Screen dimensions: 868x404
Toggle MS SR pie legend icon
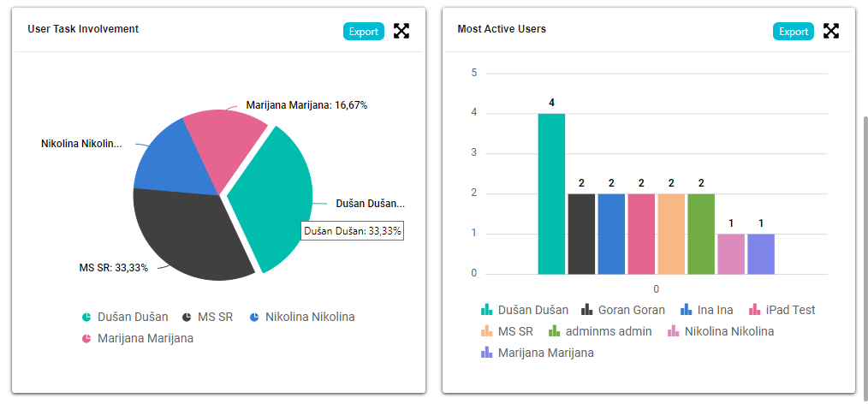(x=187, y=317)
